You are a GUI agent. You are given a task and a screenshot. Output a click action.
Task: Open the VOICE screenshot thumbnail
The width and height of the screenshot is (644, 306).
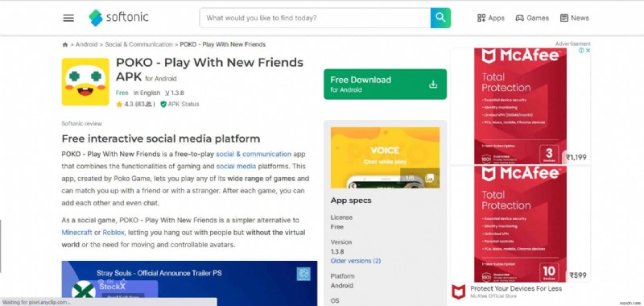click(x=385, y=158)
